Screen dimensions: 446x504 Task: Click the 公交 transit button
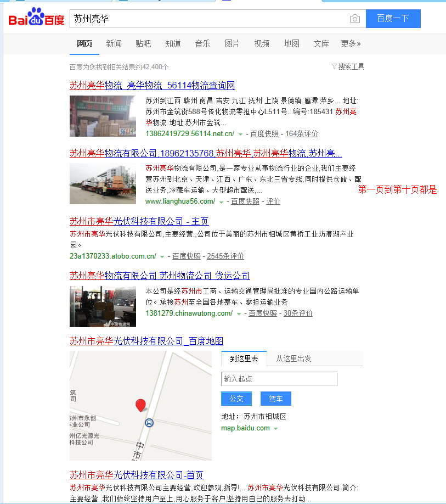tap(236, 399)
